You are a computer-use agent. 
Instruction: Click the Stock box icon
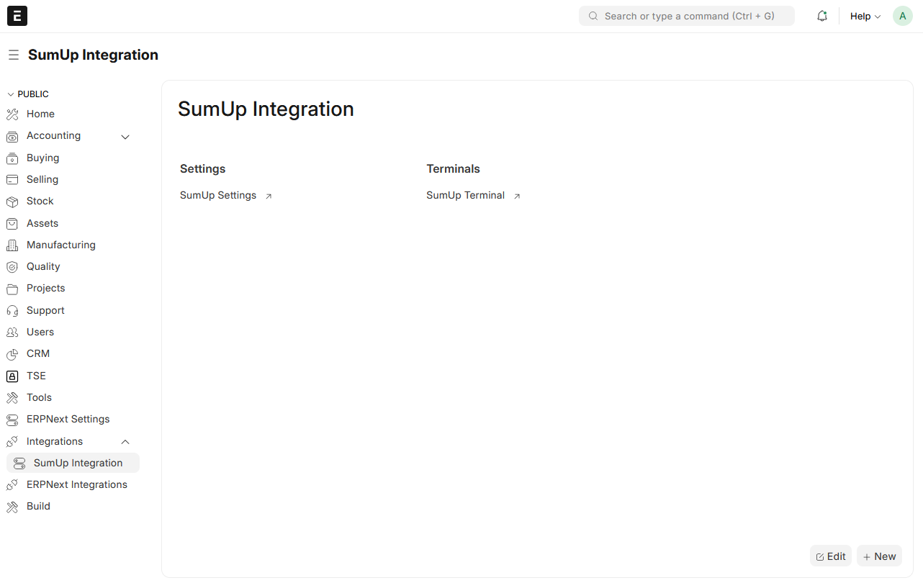coord(12,202)
